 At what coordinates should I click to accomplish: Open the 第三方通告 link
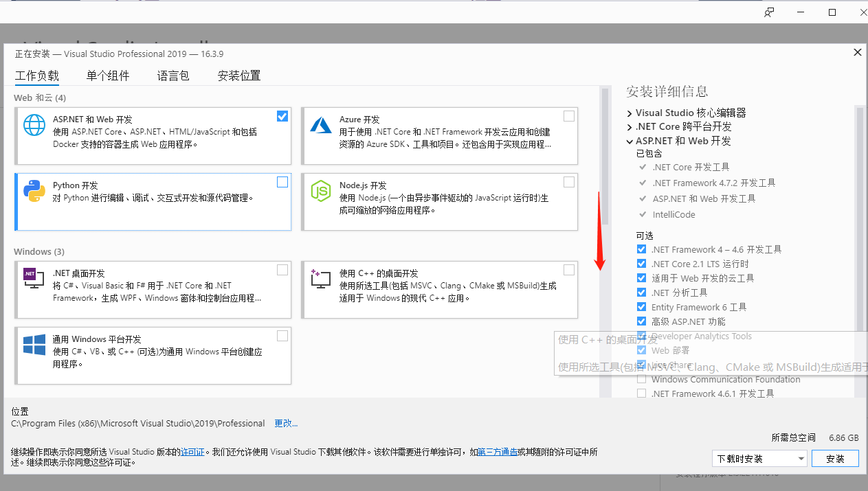tap(497, 452)
